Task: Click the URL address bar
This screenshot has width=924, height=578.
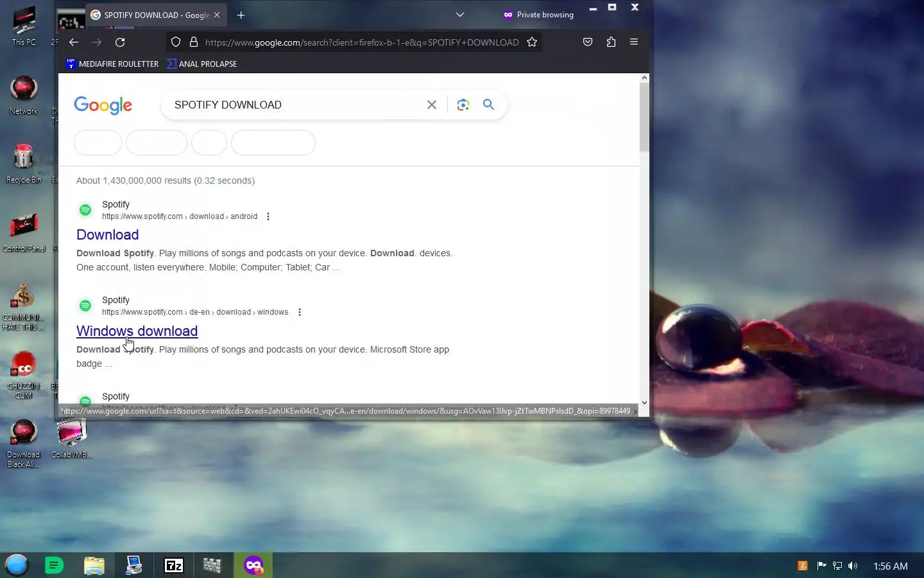Action: click(361, 42)
